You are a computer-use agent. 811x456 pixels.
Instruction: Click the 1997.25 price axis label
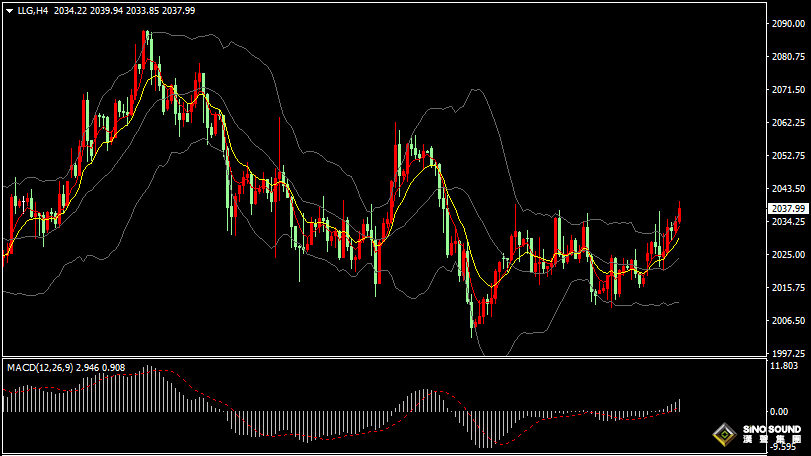pyautogui.click(x=789, y=353)
